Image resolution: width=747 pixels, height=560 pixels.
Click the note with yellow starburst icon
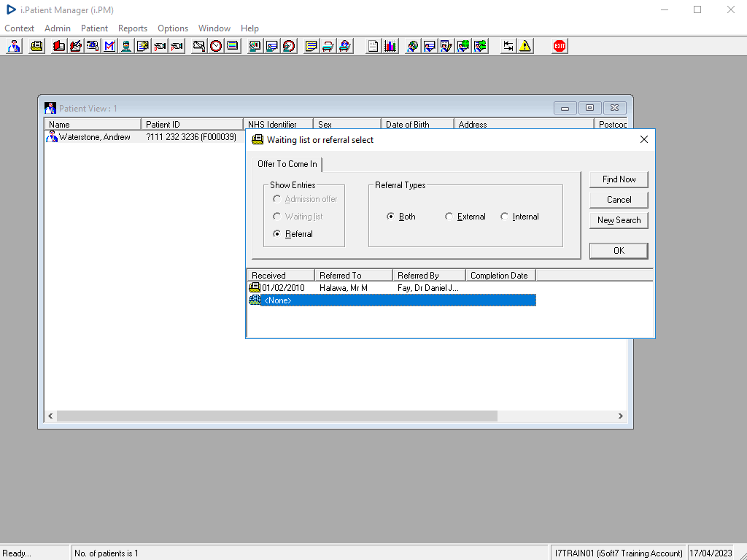click(x=143, y=46)
